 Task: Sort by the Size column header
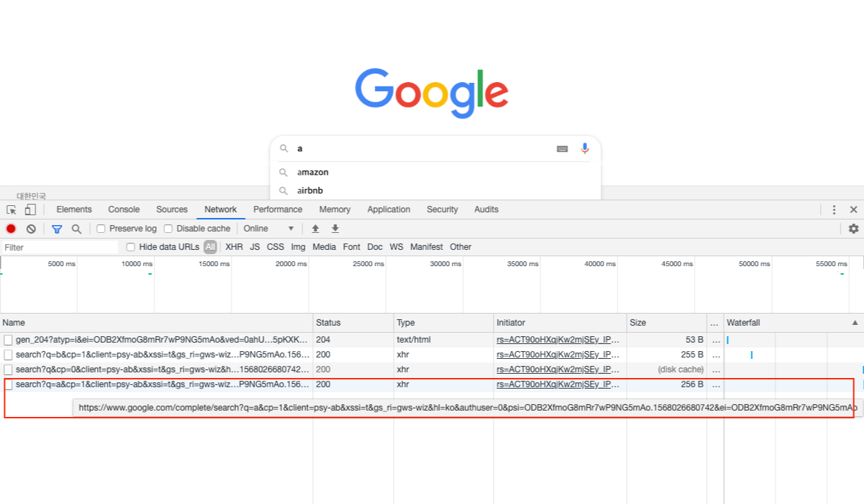point(666,323)
